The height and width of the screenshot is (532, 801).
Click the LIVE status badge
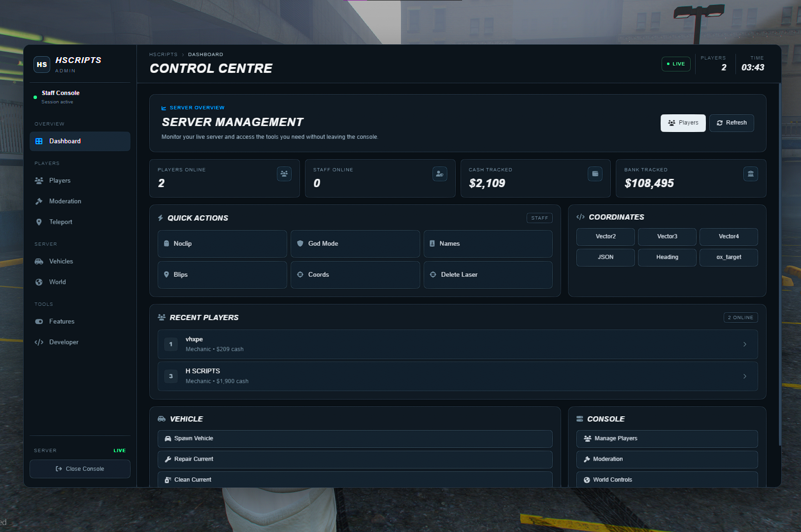[x=676, y=64]
